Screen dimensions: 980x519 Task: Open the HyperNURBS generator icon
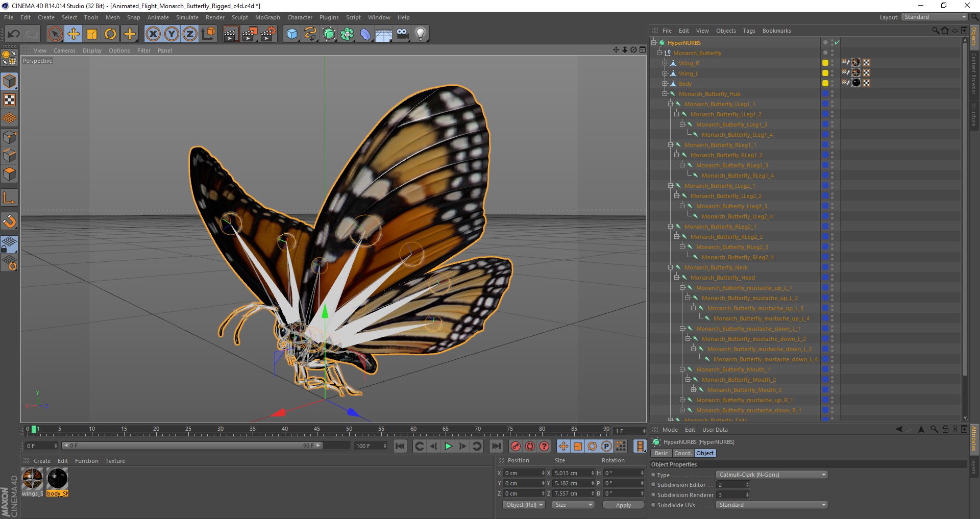tap(329, 34)
